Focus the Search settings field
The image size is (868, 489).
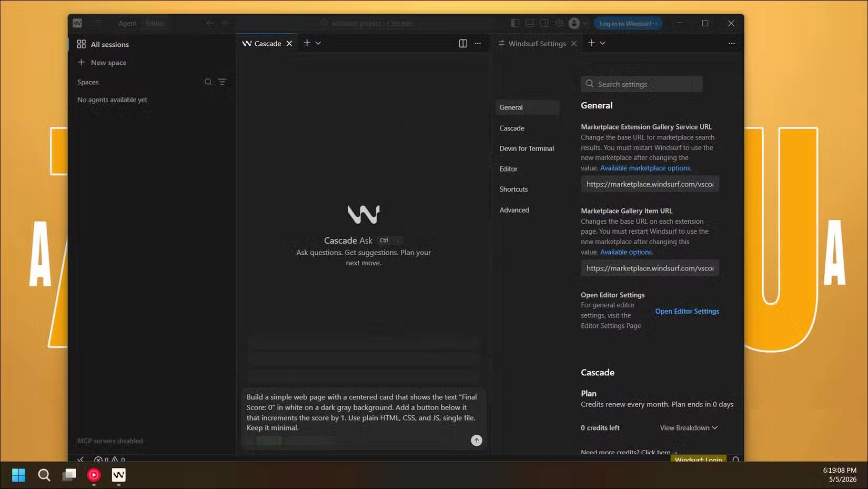click(x=642, y=84)
